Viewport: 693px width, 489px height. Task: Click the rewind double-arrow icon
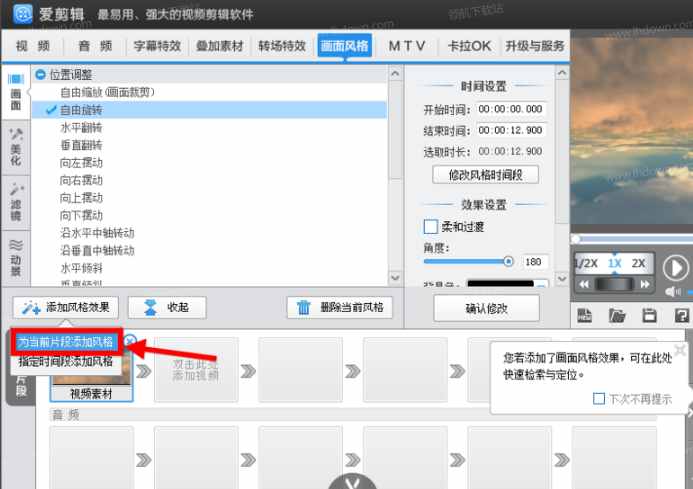[x=583, y=285]
